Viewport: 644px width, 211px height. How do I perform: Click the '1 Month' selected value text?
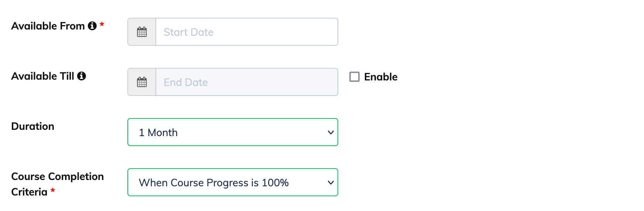[158, 132]
